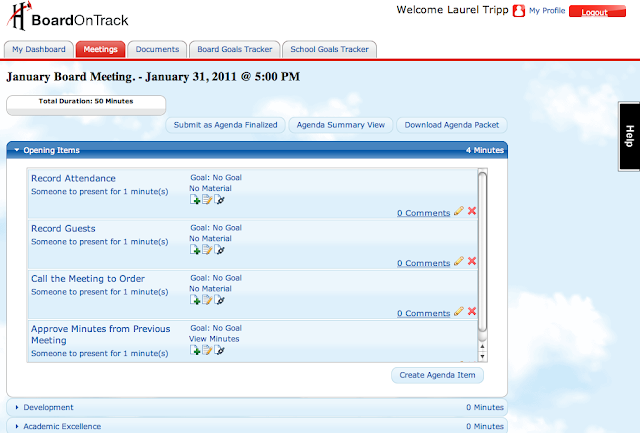Screen dimensions: 640x433
Task: Open comments for Record Attendance
Action: coord(424,213)
